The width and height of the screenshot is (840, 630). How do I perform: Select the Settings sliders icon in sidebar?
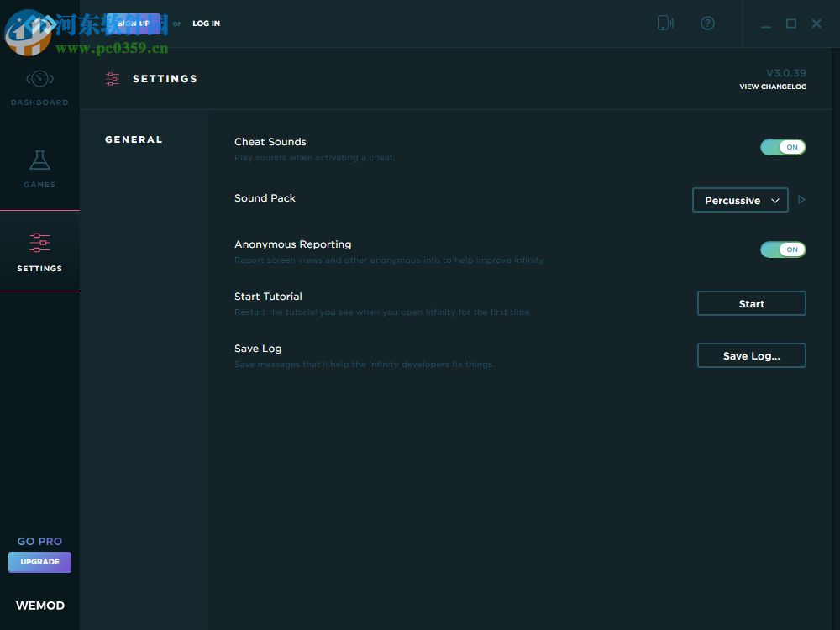39,243
